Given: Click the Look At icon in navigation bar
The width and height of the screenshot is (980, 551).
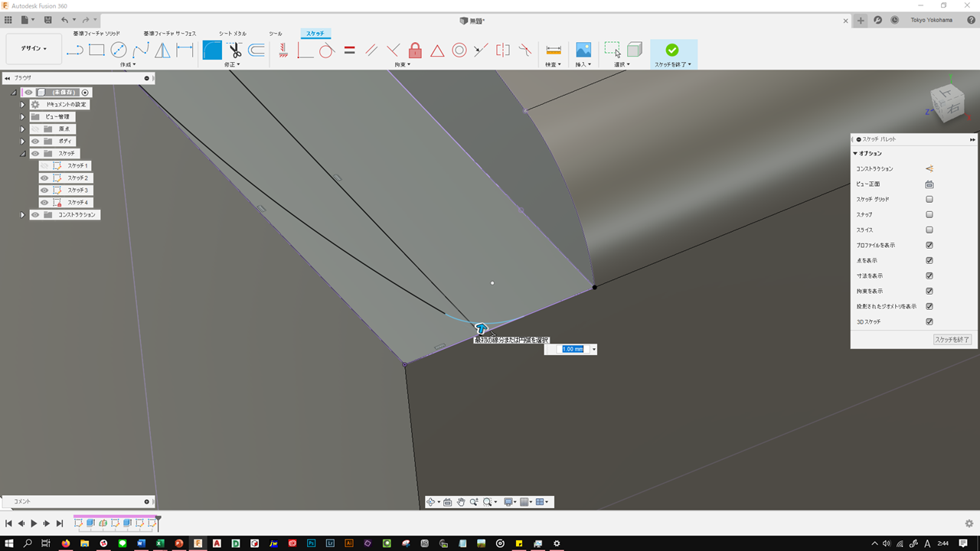Looking at the screenshot, I should 448,502.
